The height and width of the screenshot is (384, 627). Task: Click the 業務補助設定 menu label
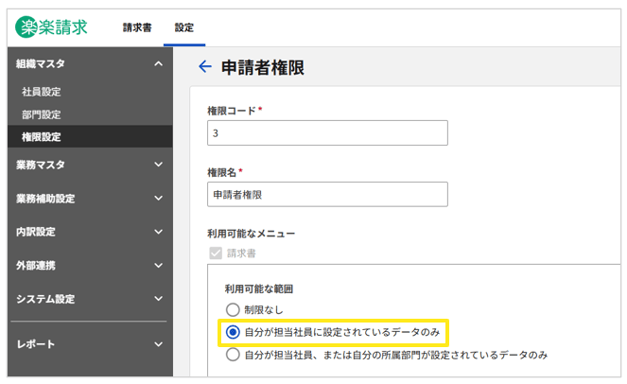(x=45, y=198)
